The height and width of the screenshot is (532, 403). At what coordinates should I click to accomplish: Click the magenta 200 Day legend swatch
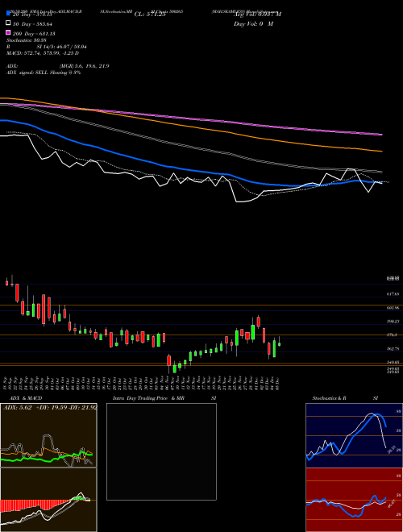pos(8,33)
